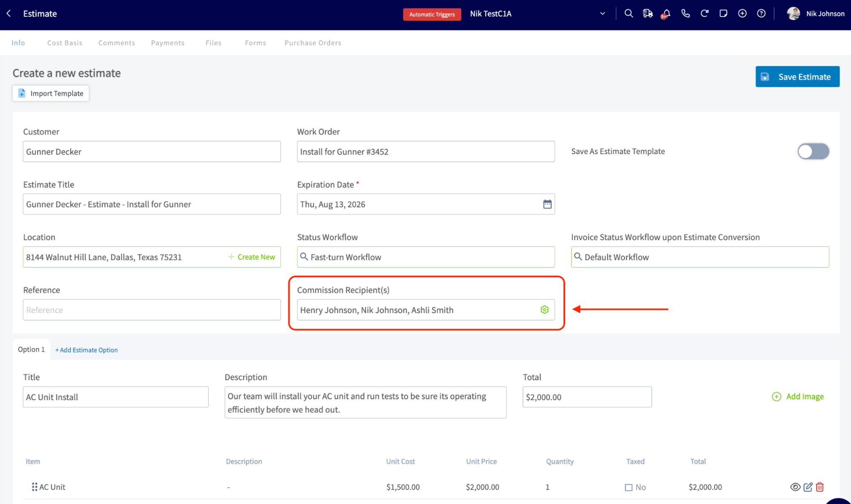Open the phone dialer icon
Image resolution: width=851 pixels, height=504 pixels.
pyautogui.click(x=685, y=14)
